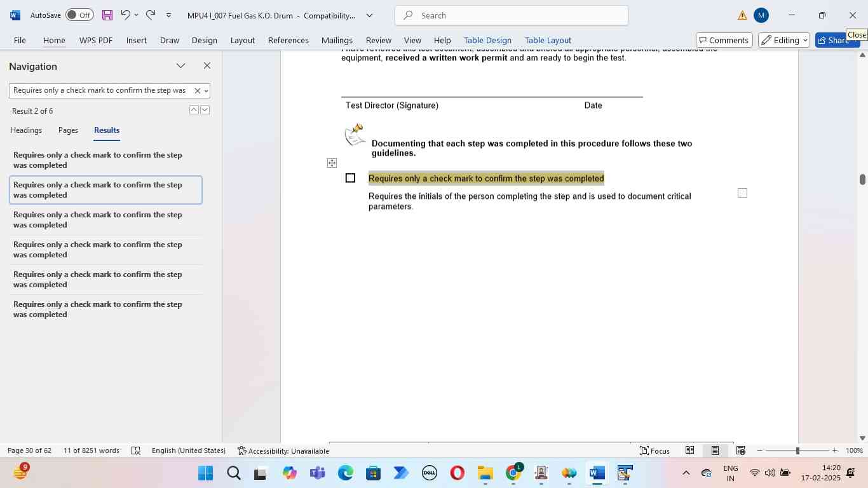This screenshot has height=488, width=868.
Task: Switch to Pages tab in Navigation
Action: click(x=68, y=130)
